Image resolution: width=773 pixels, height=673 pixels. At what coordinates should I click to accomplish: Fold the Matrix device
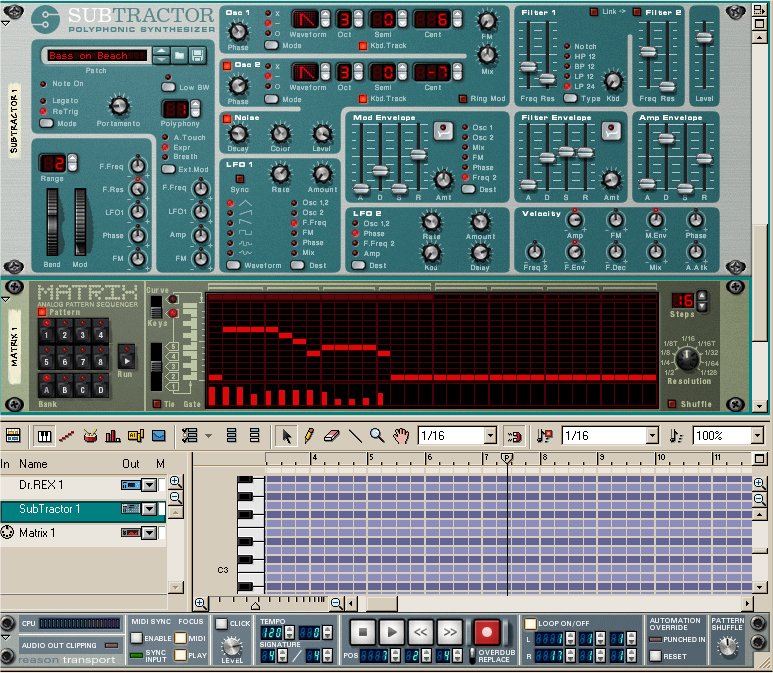pos(5,299)
